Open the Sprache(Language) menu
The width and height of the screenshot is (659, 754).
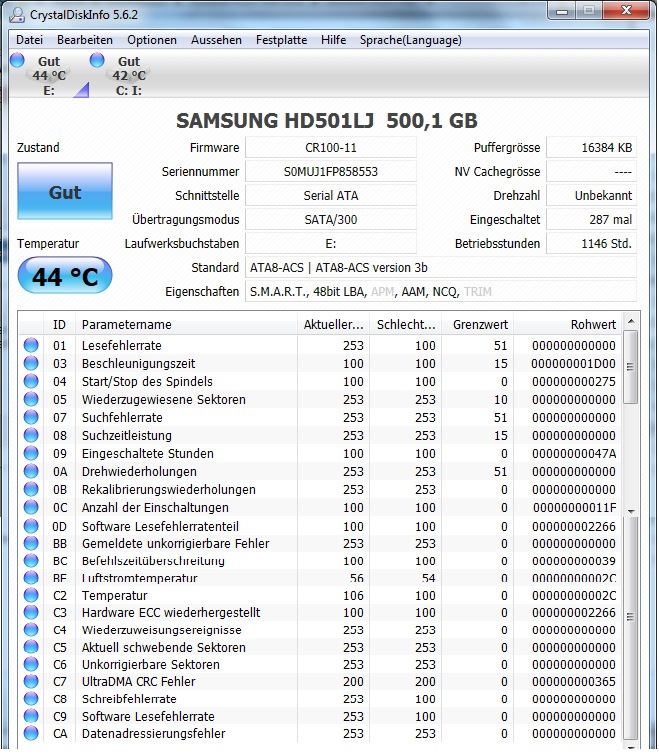click(410, 40)
